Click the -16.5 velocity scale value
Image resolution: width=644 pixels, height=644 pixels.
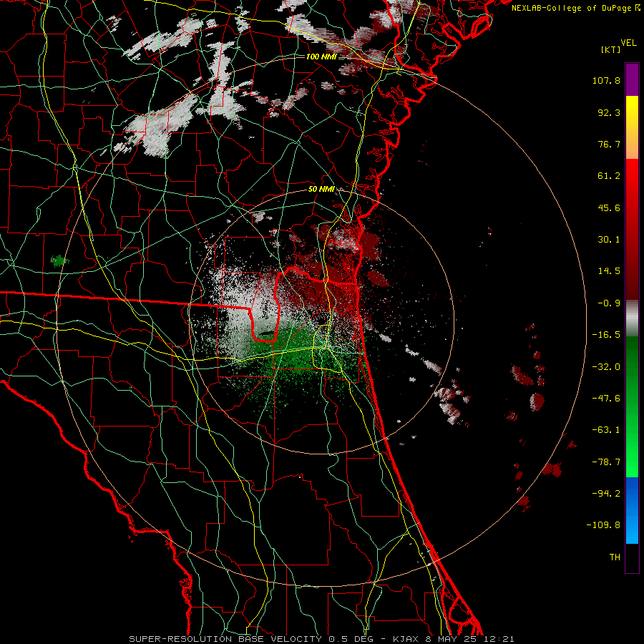coord(606,335)
